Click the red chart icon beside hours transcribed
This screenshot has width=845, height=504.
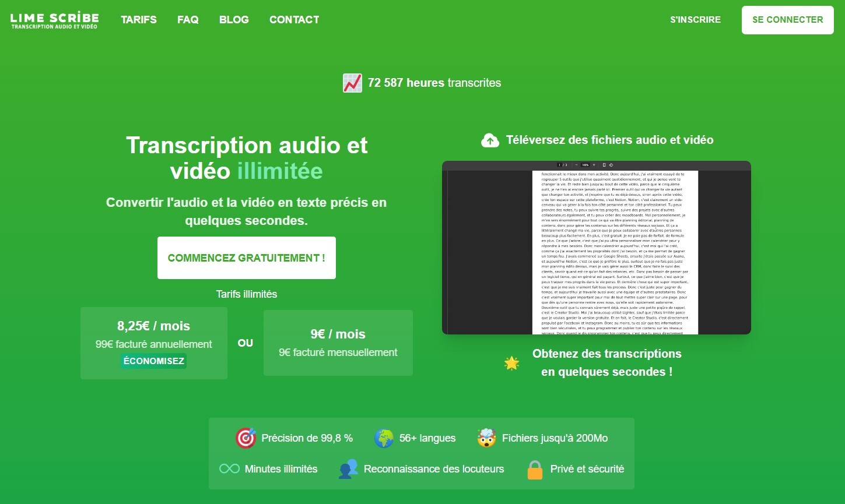pyautogui.click(x=352, y=83)
